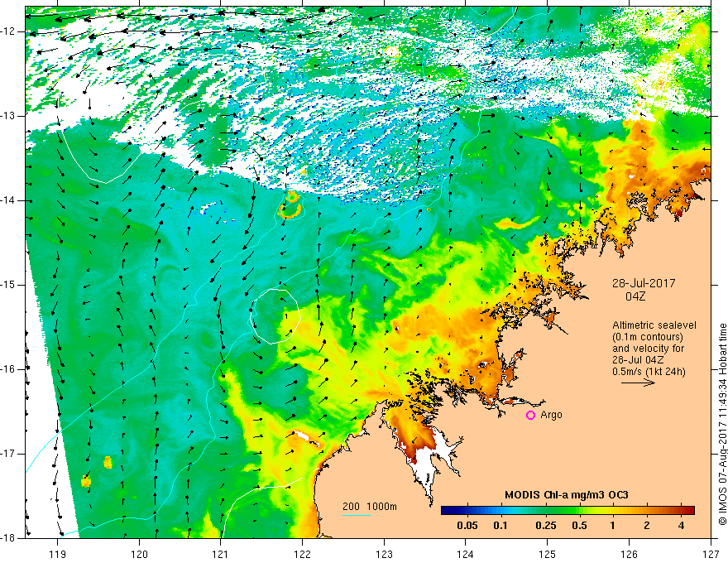Click the '(0.1m contours)' caption line
The height and width of the screenshot is (563, 728).
(648, 337)
